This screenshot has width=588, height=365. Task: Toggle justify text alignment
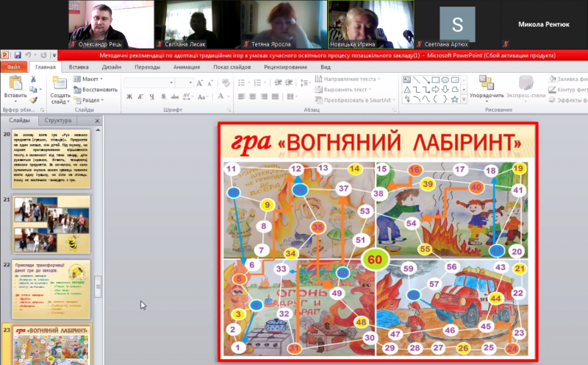[x=275, y=96]
